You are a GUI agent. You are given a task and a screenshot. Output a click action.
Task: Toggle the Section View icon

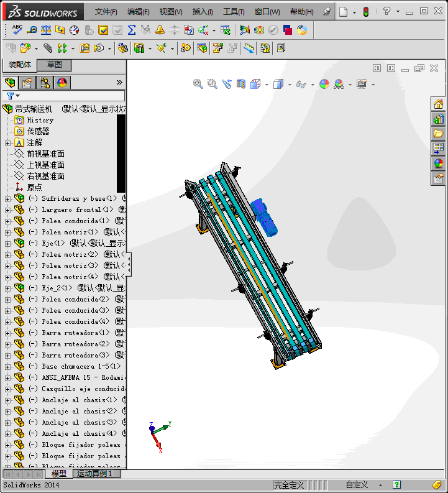(x=241, y=84)
